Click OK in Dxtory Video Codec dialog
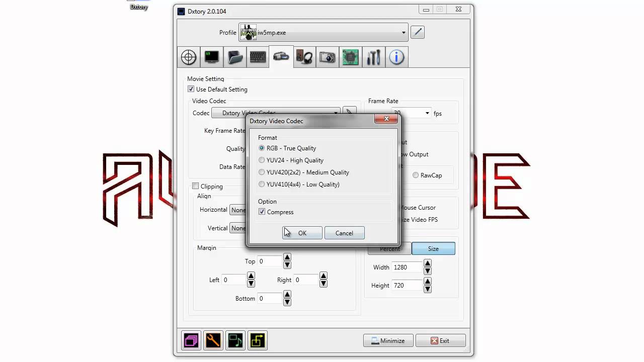This screenshot has height=362, width=644. (302, 233)
